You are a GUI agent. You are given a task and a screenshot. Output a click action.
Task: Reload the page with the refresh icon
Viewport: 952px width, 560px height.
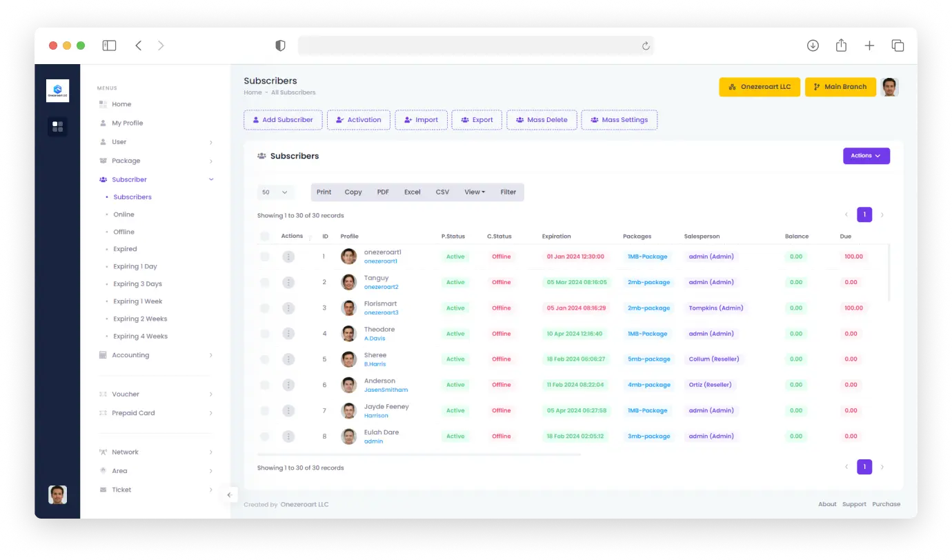(646, 46)
